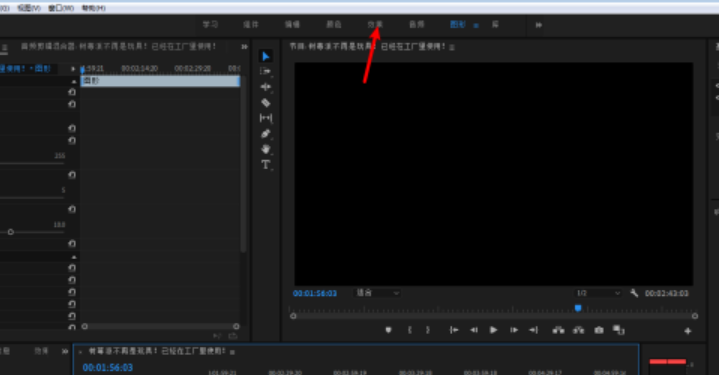Open the 适合 zoom level dropdown

point(377,293)
